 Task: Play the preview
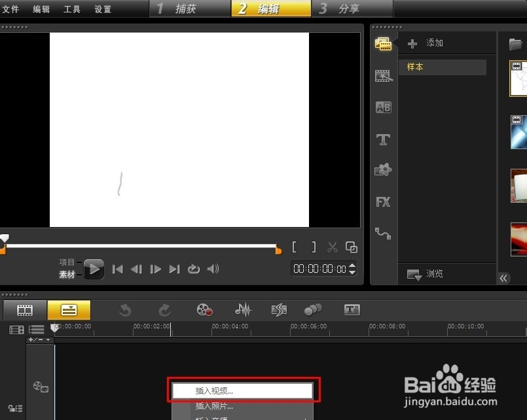[94, 269]
